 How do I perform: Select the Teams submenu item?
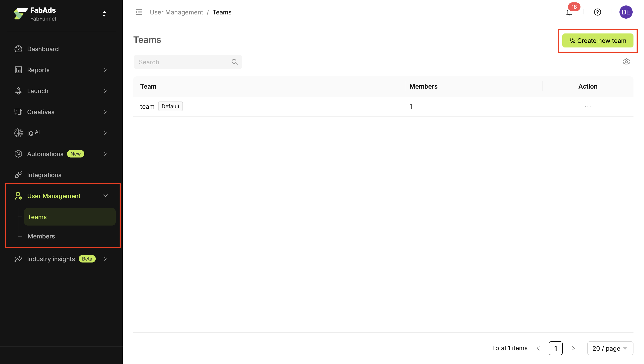37,217
